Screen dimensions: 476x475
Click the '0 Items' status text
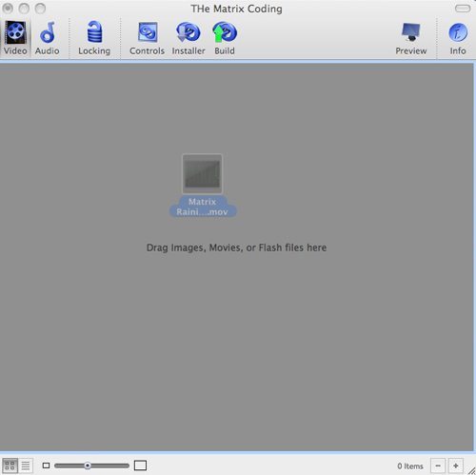410,466
